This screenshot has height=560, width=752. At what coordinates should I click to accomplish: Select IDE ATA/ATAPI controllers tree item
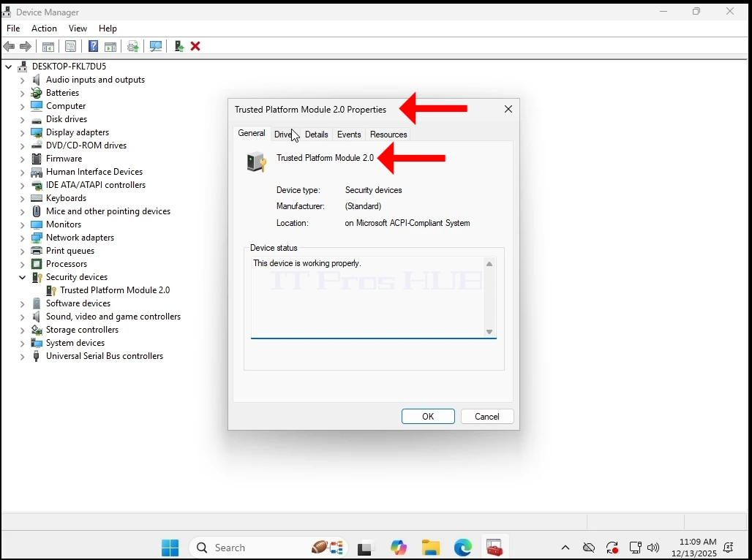95,185
